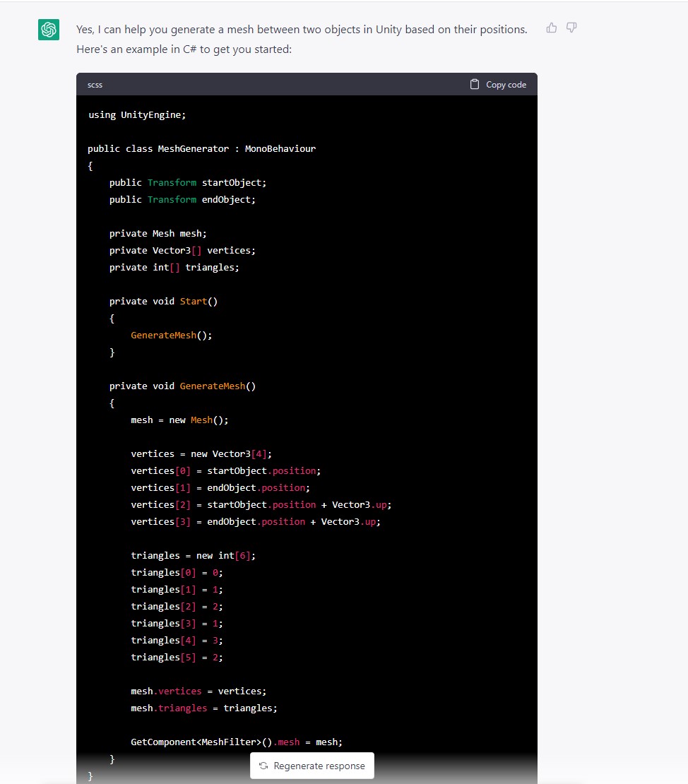Click the clipboard icon in code header

click(x=475, y=84)
